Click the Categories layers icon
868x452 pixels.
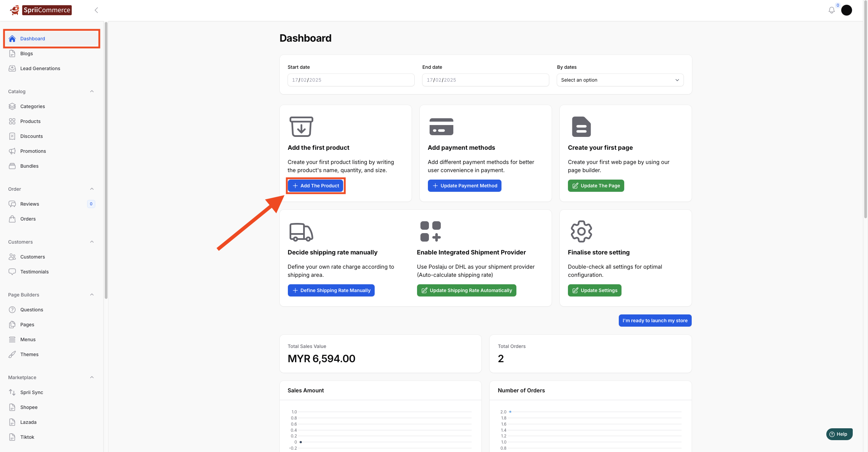[x=12, y=106]
